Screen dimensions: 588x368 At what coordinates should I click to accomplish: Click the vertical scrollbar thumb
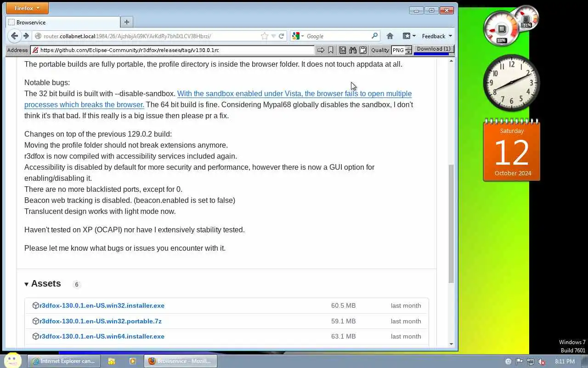[x=451, y=223]
